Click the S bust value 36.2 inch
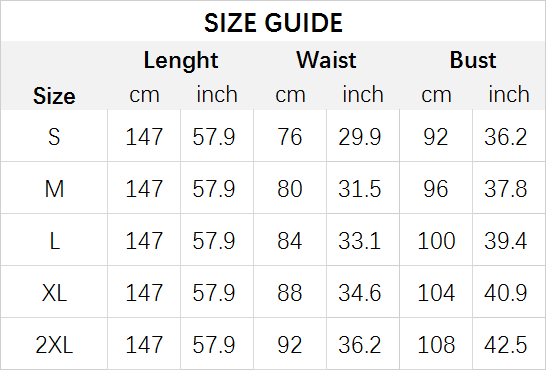 click(x=505, y=136)
